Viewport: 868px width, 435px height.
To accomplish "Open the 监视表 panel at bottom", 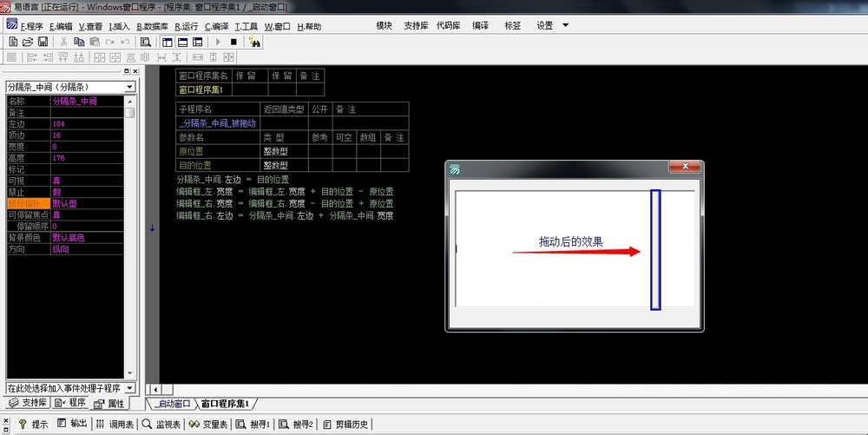I will click(x=161, y=424).
